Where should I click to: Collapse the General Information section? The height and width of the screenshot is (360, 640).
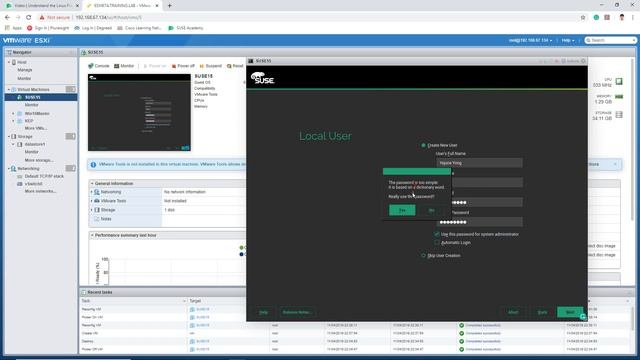[92, 184]
